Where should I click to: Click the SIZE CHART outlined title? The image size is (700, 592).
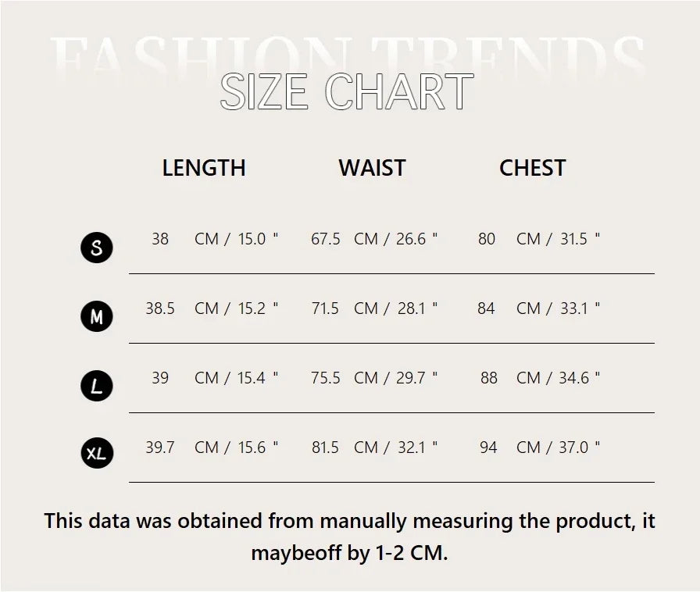[347, 92]
